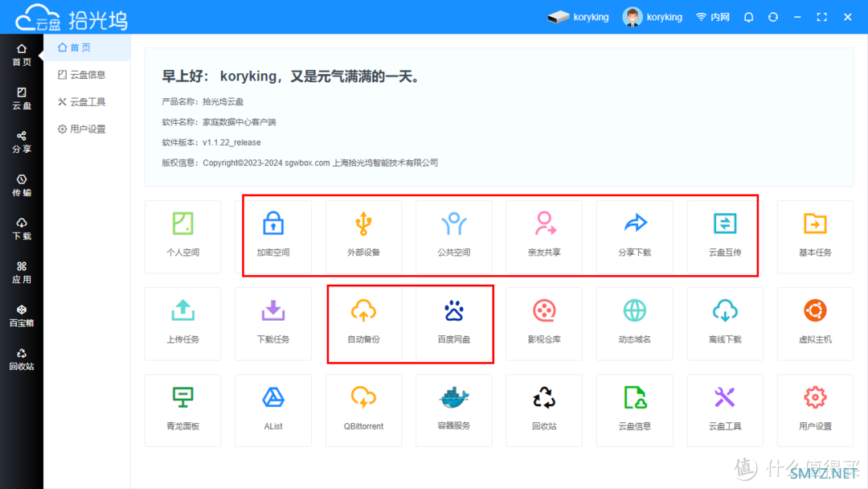Select 首页 in the secondary menu
This screenshot has width=868, height=489.
[x=87, y=47]
